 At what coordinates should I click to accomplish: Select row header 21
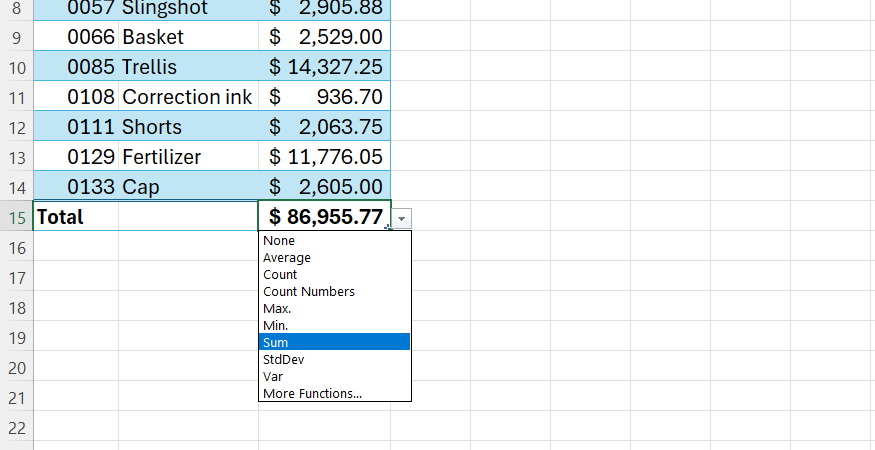(17, 397)
